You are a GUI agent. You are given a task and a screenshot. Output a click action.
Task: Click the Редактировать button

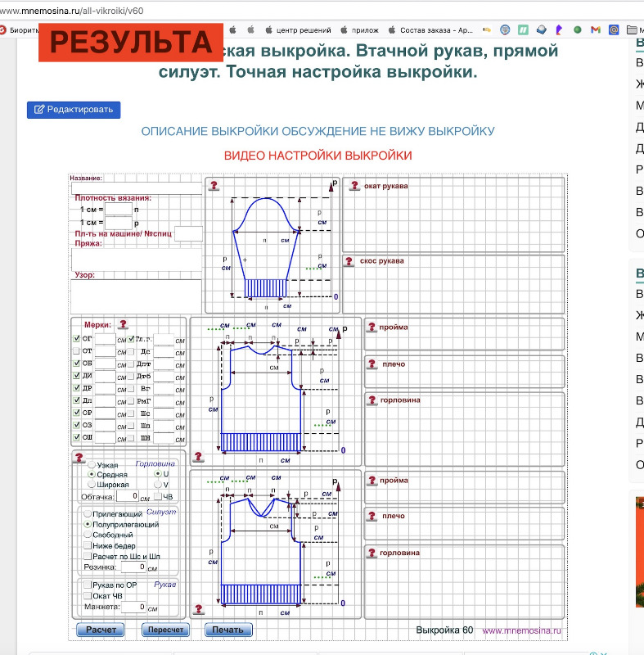click(x=74, y=110)
